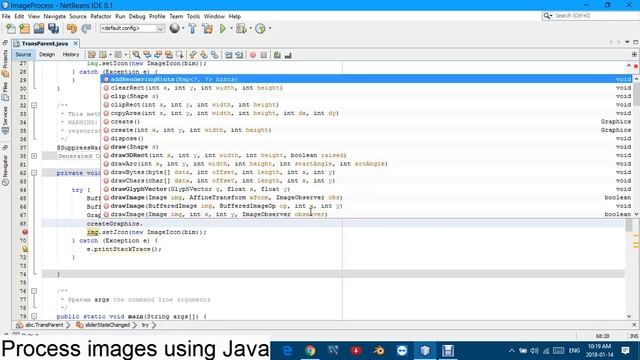The height and width of the screenshot is (360, 640).
Task: Open Chrome from the taskbar
Action: coord(310,351)
